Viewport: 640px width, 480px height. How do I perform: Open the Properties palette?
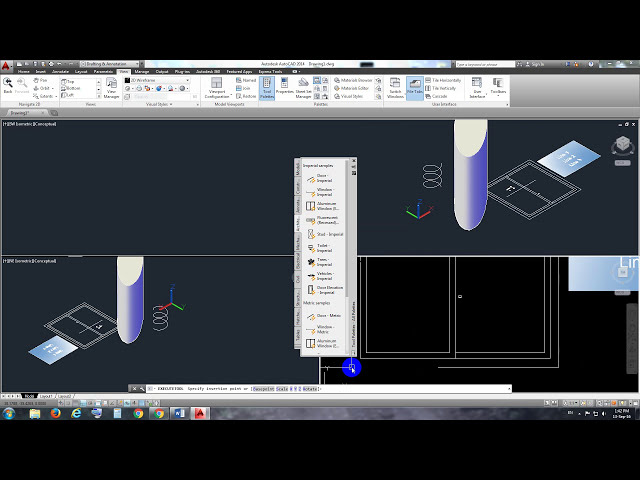click(284, 86)
